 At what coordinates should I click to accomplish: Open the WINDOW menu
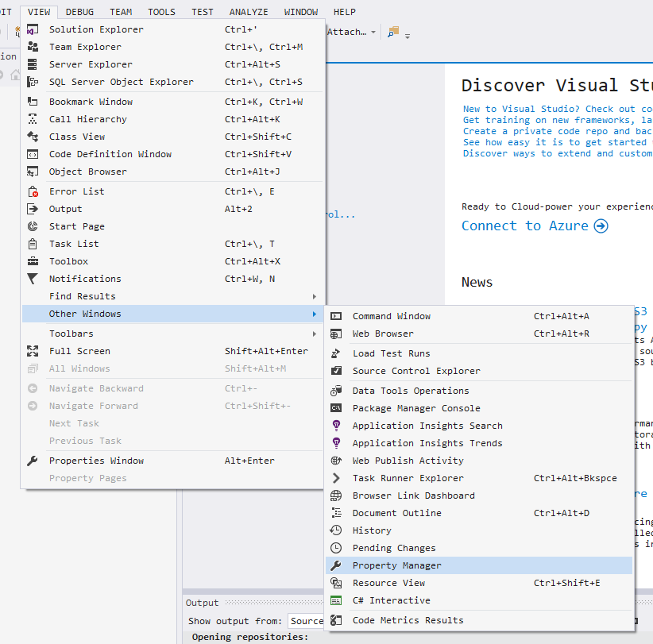point(300,12)
